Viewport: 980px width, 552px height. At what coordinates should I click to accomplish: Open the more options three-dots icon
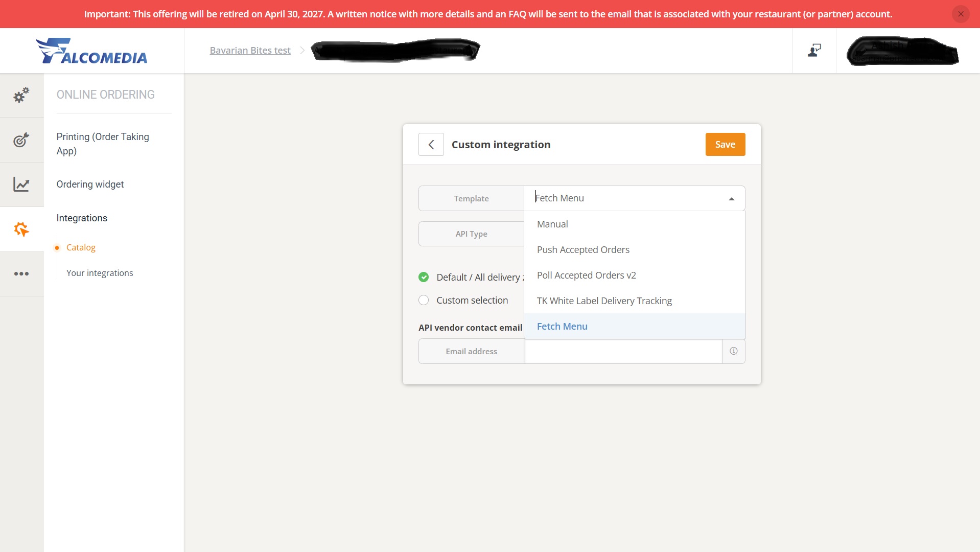[21, 274]
